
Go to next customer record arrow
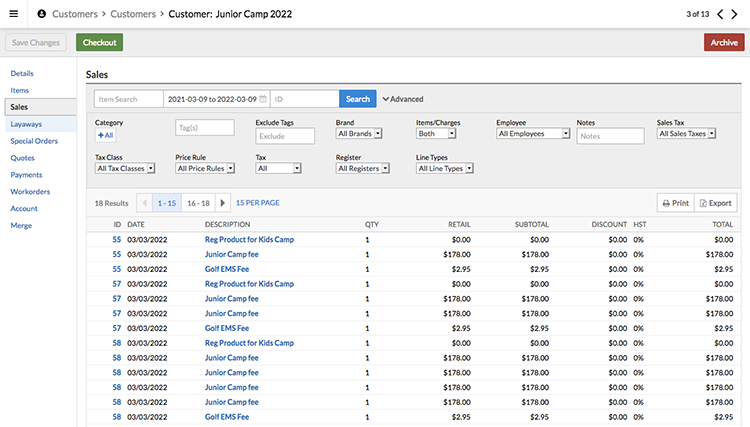tap(733, 14)
